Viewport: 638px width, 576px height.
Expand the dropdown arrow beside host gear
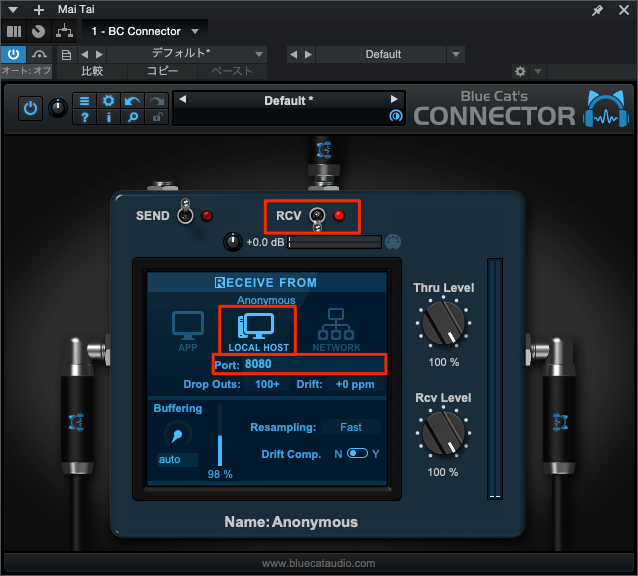(x=538, y=72)
